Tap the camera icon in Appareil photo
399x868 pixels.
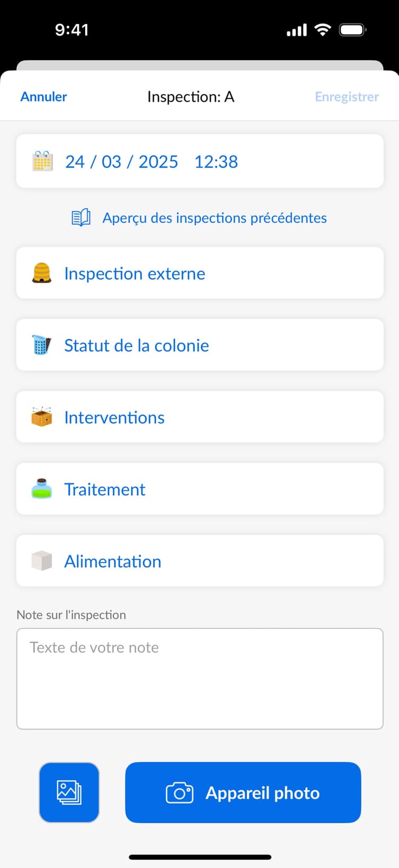(x=180, y=792)
